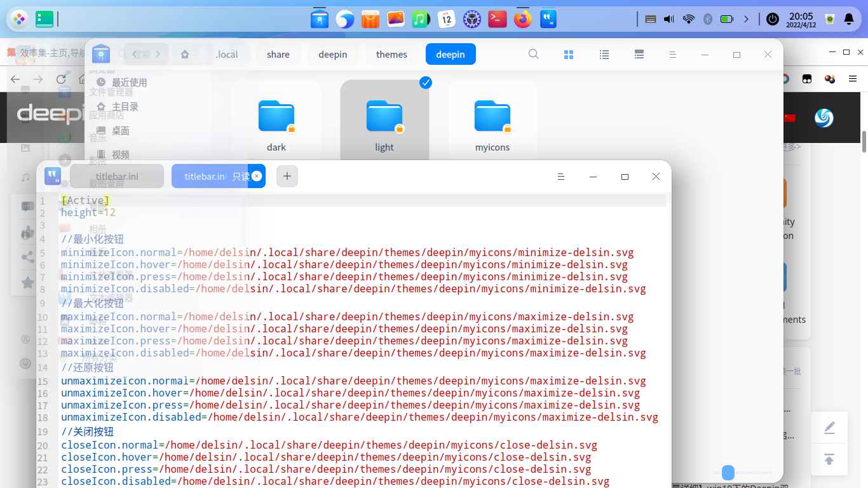Click the teal dock icon beside the launcher
This screenshot has width=868, height=488.
pos(44,19)
